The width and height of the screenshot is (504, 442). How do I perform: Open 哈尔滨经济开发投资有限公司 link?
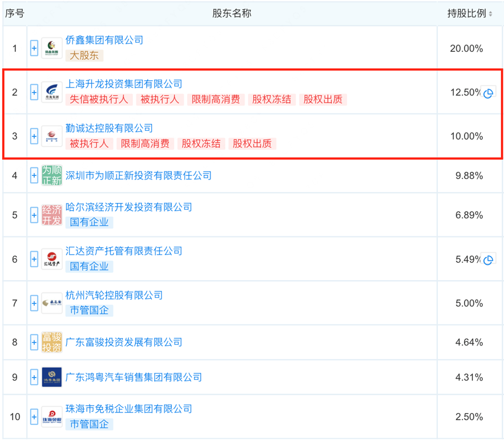(128, 207)
